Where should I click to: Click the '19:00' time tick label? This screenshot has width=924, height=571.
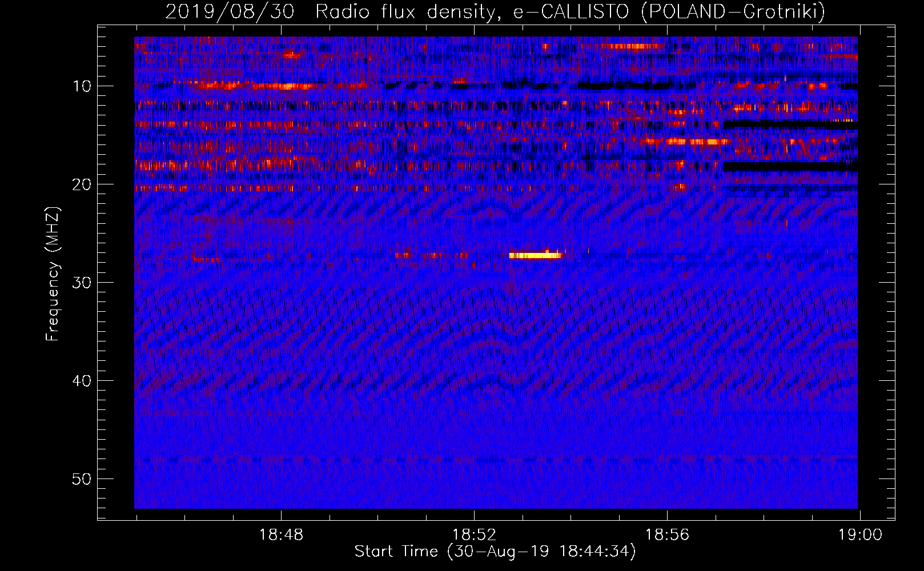860,535
